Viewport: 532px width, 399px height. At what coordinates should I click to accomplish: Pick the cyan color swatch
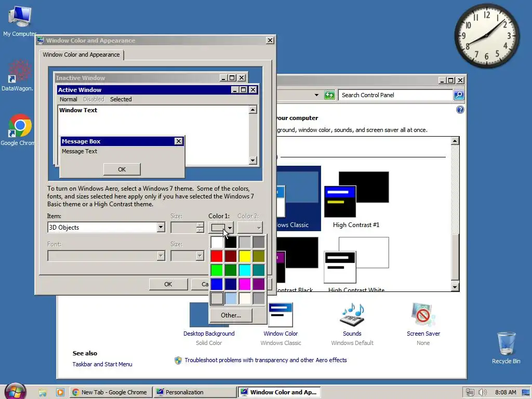[x=245, y=270]
